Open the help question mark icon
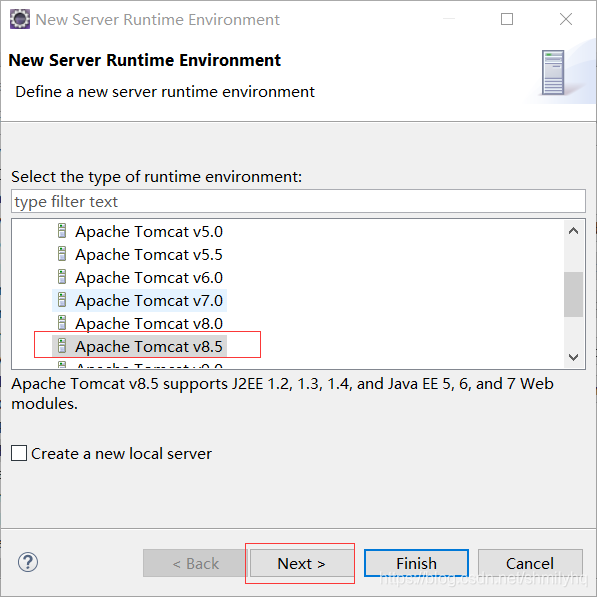 pyautogui.click(x=28, y=562)
